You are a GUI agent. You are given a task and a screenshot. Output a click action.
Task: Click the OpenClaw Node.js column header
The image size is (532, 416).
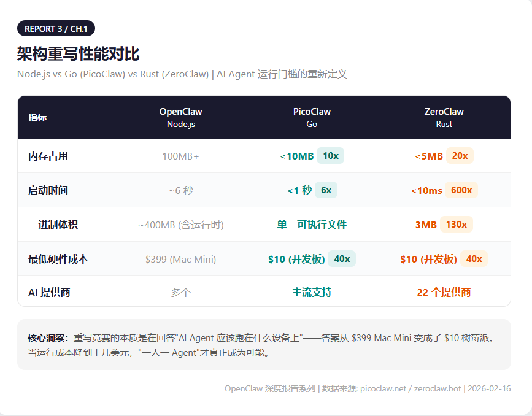tap(180, 117)
